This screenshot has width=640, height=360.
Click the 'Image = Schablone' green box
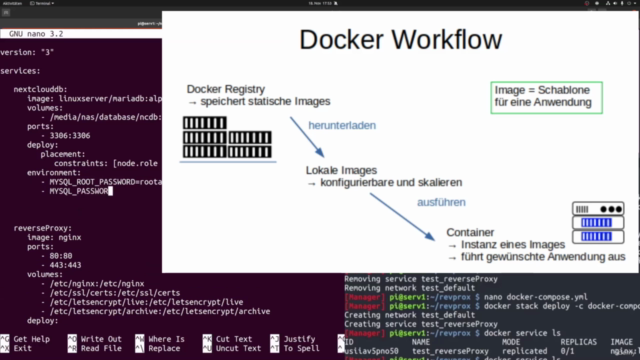coord(546,98)
